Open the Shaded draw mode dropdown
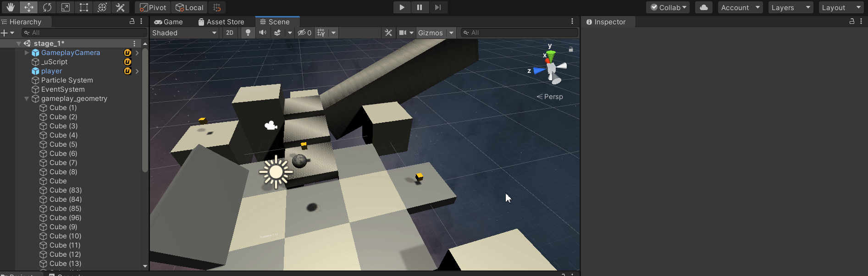 click(x=184, y=33)
